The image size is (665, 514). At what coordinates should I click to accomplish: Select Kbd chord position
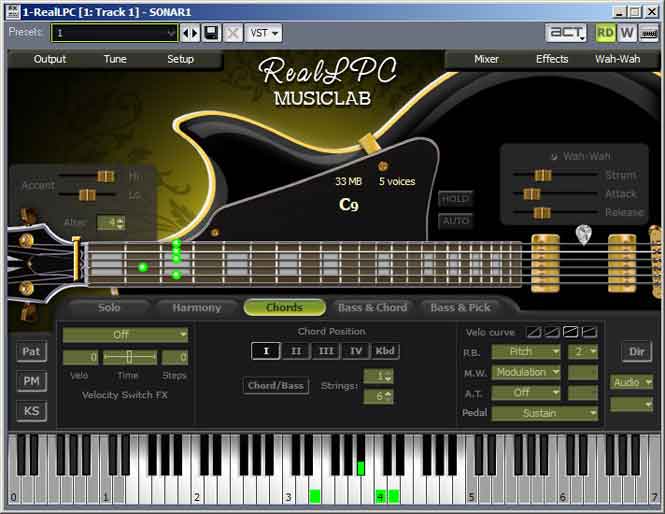(385, 351)
